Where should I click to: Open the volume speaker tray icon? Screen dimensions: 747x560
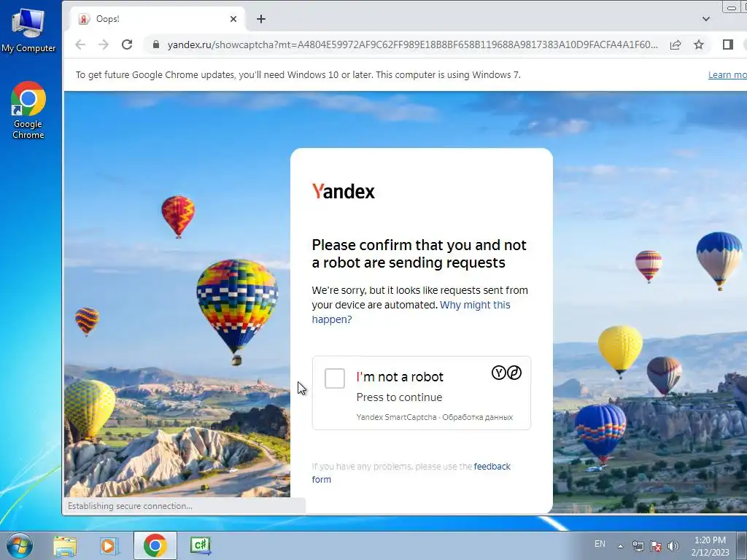click(673, 546)
